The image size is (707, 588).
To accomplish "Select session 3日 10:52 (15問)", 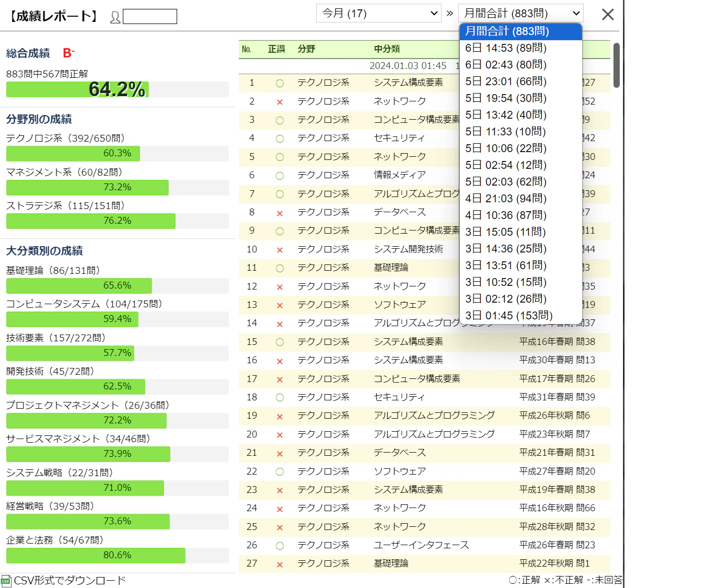I will [521, 282].
